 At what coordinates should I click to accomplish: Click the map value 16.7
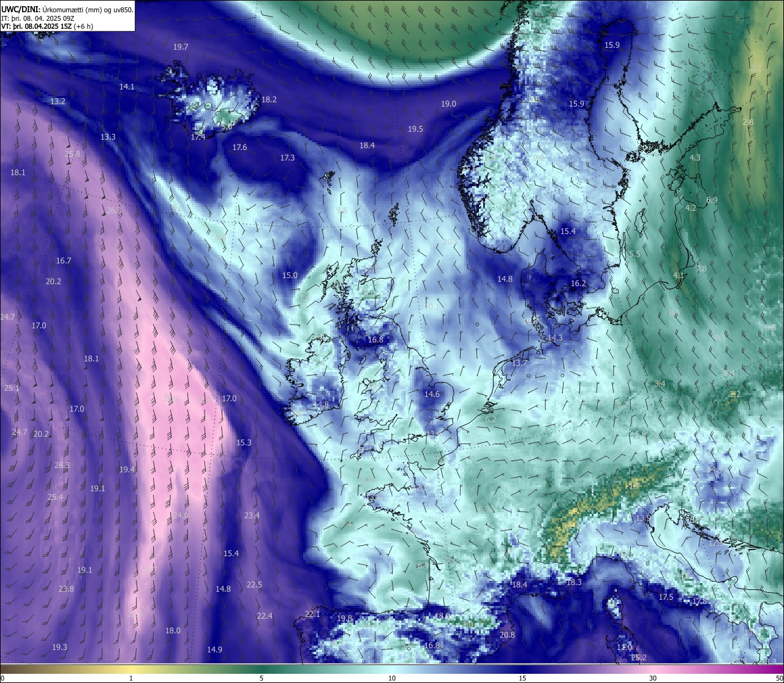pyautogui.click(x=64, y=261)
